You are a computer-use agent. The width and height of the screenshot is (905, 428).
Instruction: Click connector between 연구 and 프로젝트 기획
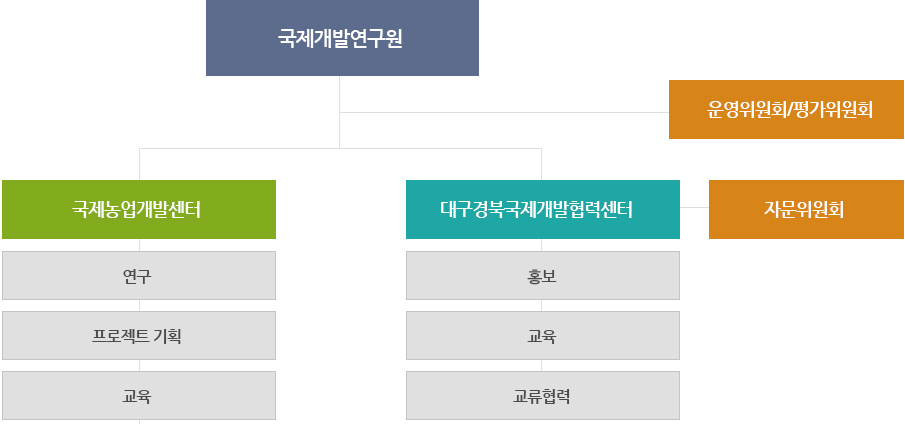(139, 306)
